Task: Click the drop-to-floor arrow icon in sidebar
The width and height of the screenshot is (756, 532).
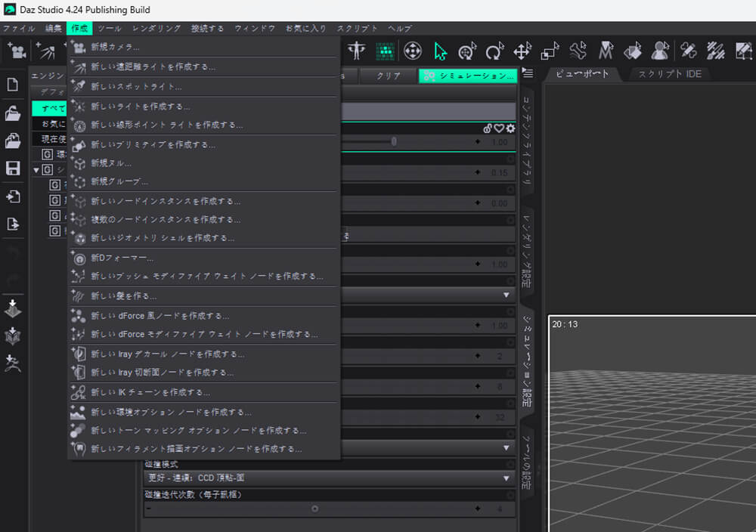Action: (x=13, y=308)
